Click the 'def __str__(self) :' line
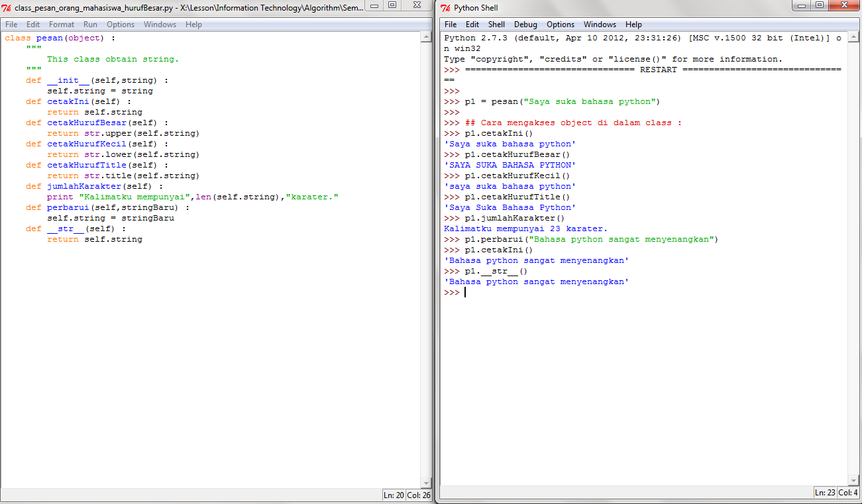 76,228
